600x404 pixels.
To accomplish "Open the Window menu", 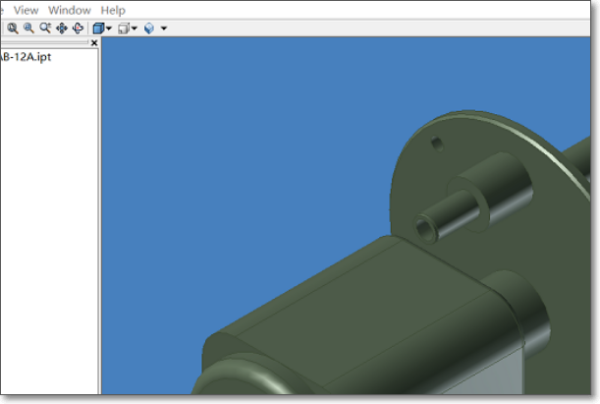I will pyautogui.click(x=70, y=10).
